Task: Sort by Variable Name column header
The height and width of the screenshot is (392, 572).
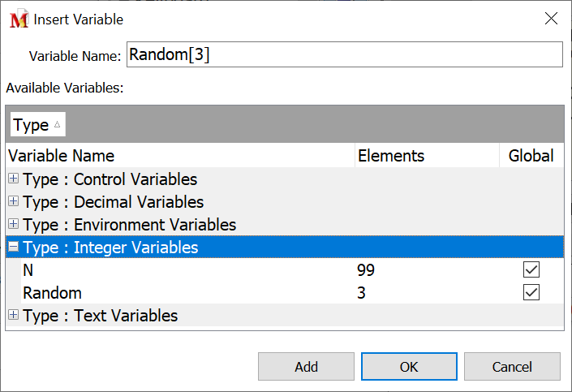Action: pos(178,156)
